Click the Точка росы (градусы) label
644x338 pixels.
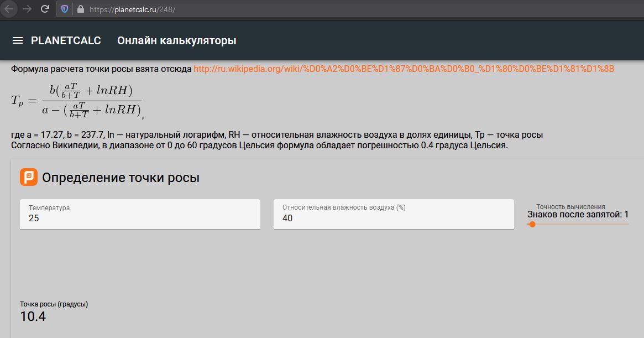coord(54,304)
